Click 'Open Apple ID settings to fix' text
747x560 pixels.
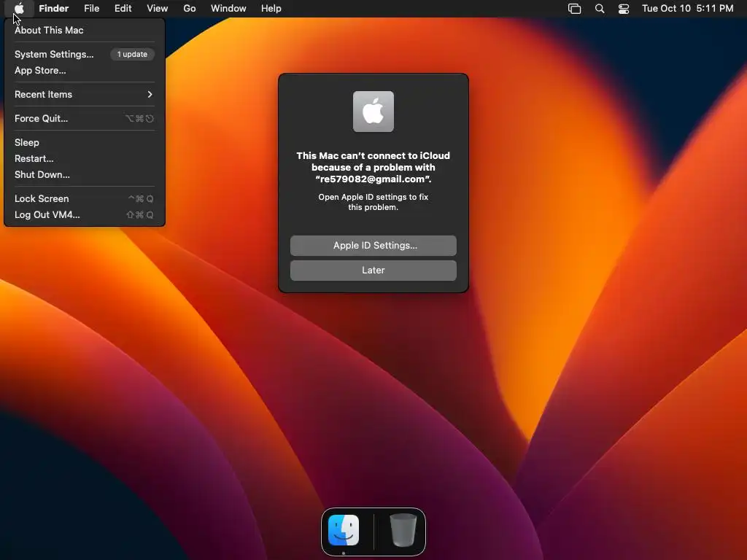click(x=373, y=197)
